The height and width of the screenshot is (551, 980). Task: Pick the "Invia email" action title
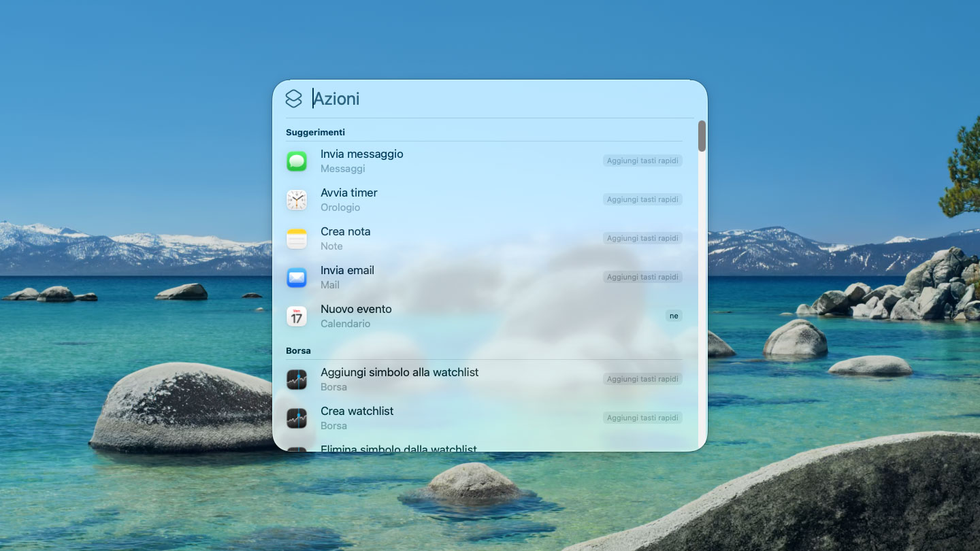click(347, 271)
